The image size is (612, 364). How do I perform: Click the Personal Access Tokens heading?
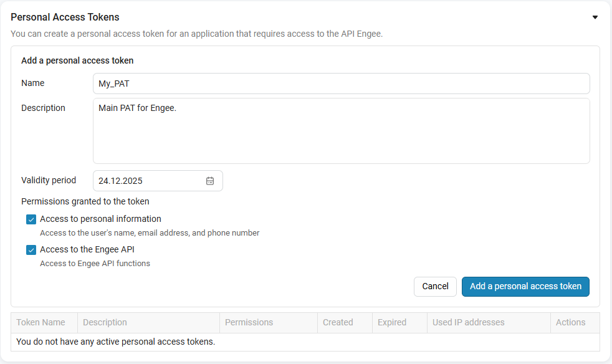tap(65, 17)
